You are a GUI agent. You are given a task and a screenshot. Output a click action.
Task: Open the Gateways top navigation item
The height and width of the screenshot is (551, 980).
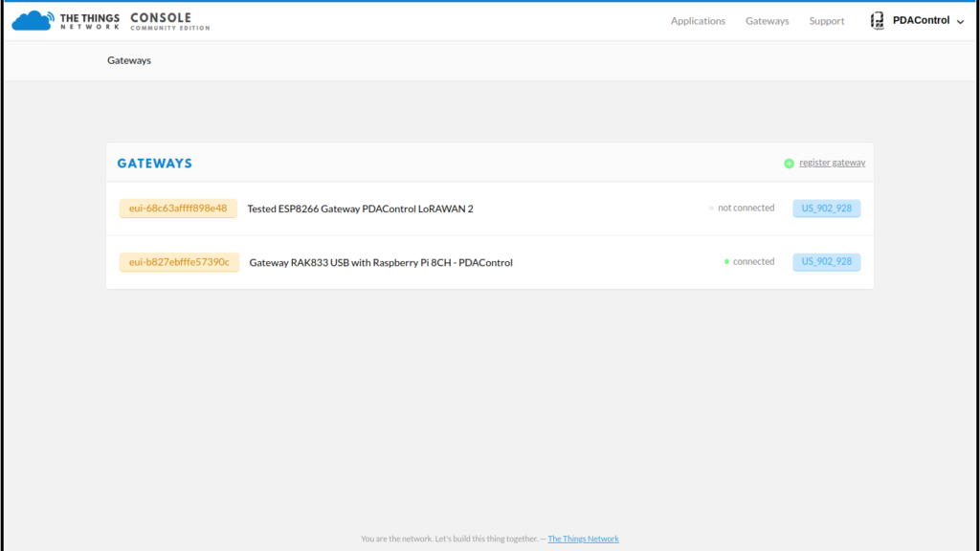pos(767,21)
